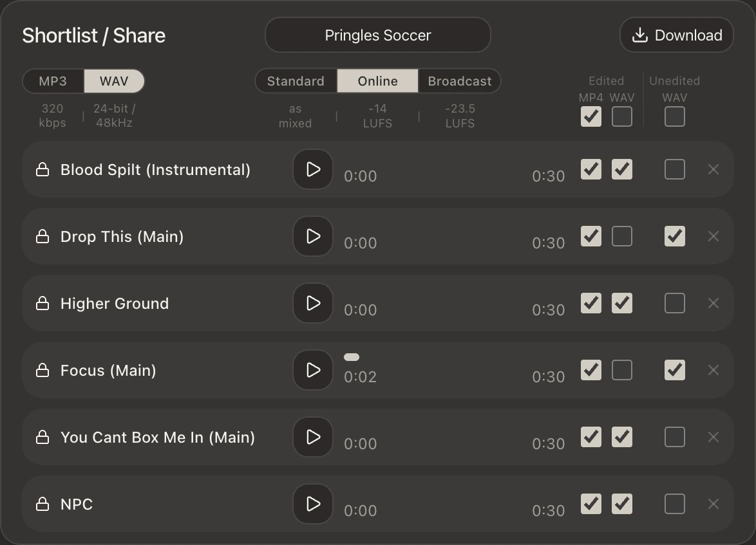The image size is (756, 545).
Task: Uncheck Edited MP4 for You Cant Box Me In
Action: (591, 437)
